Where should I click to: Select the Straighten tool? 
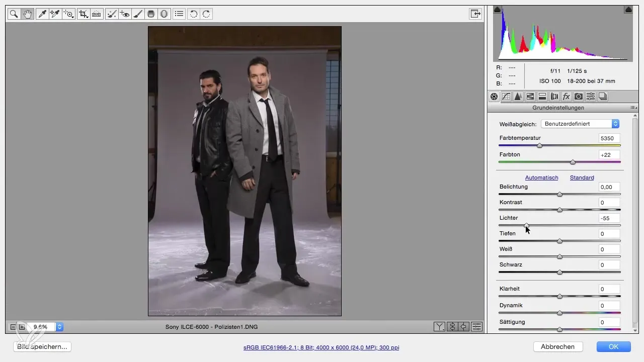(97, 14)
